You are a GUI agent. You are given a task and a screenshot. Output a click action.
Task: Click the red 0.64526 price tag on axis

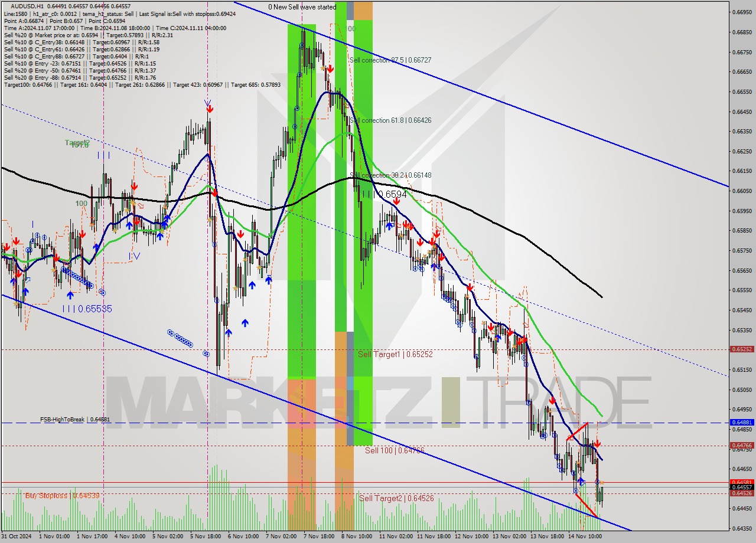coord(742,493)
